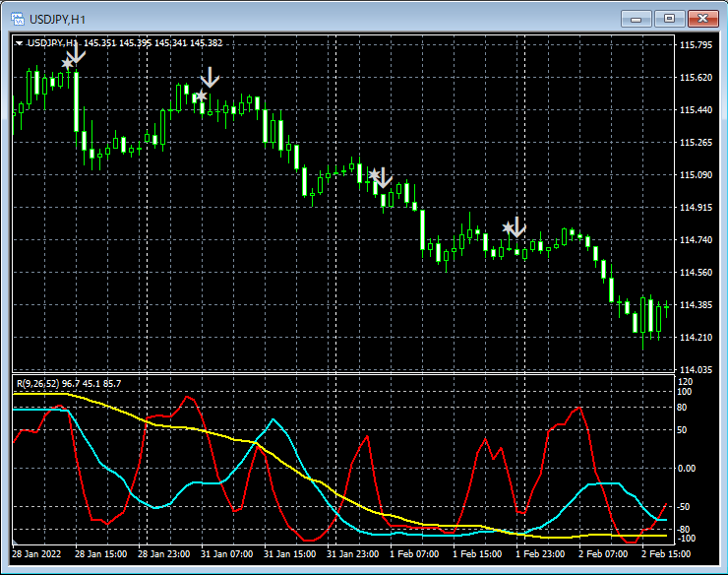Viewport: 728px width, 575px height.
Task: Click the star marker beside the rightmost down arrow
Action: [508, 227]
